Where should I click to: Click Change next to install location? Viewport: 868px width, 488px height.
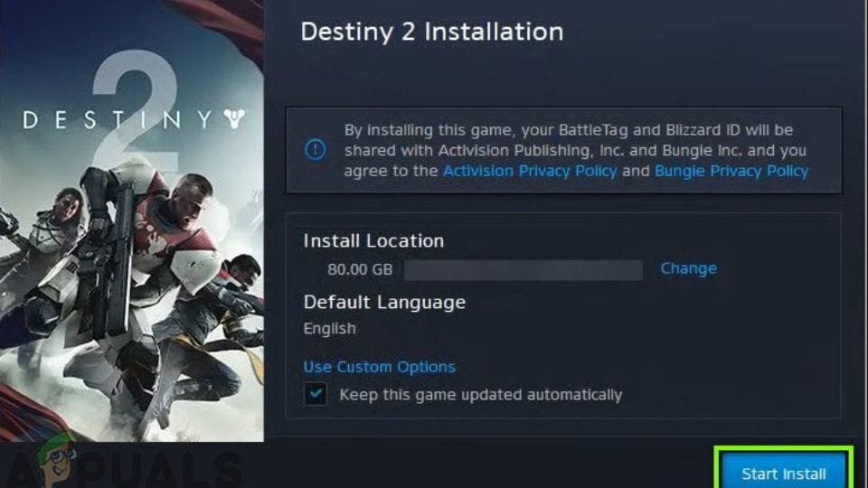point(689,268)
